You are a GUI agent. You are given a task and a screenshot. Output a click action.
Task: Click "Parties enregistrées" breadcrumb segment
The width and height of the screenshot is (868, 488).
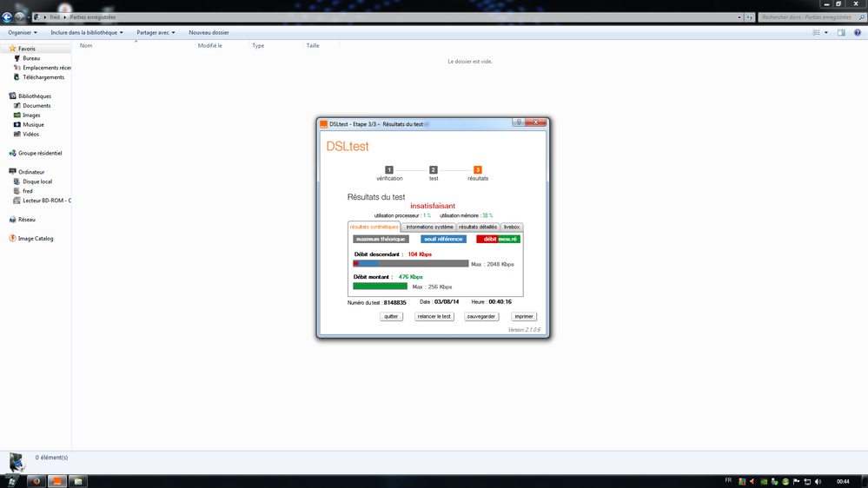click(92, 17)
